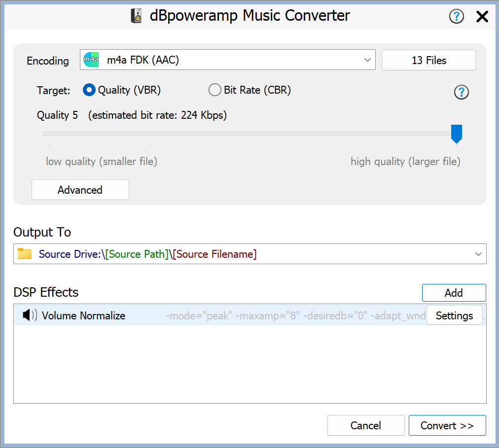Screen dimensions: 499x448
Task: Open Volume Normalize Settings
Action: [x=454, y=315]
